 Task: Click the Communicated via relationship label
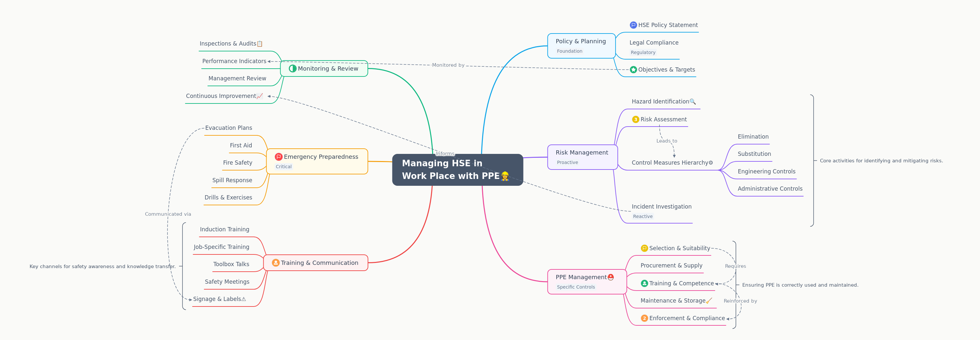pyautogui.click(x=168, y=214)
